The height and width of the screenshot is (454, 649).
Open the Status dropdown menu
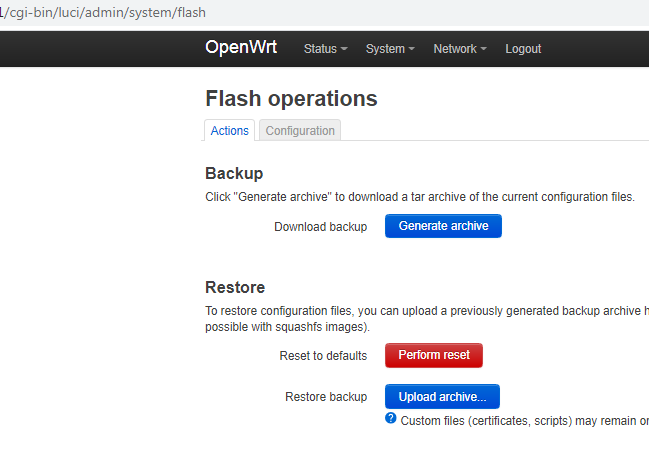tap(325, 49)
